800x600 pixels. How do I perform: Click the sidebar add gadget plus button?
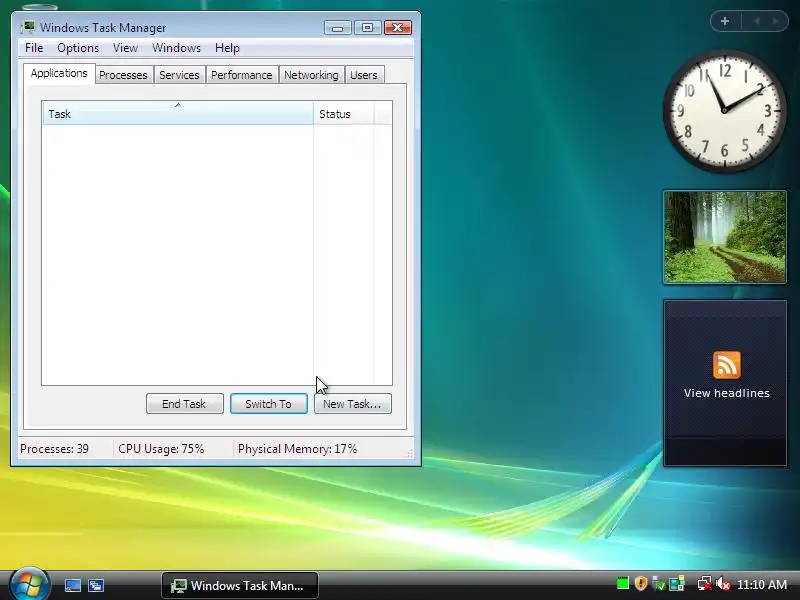pos(725,21)
